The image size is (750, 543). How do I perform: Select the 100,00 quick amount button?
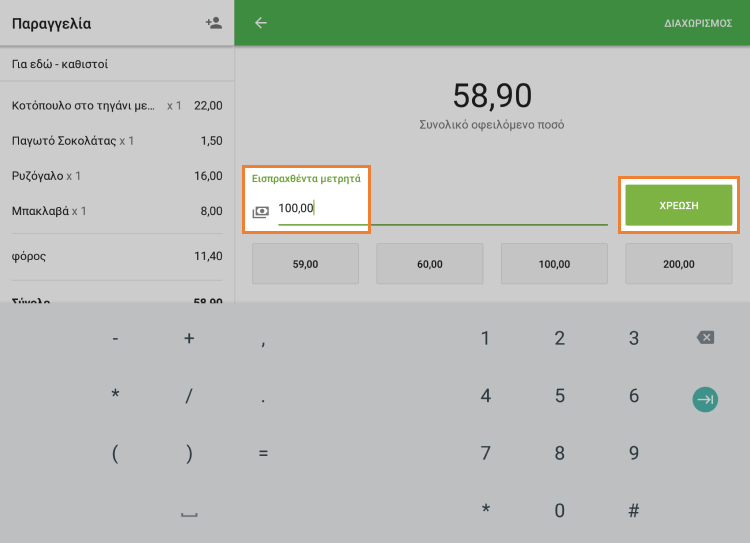pyautogui.click(x=554, y=264)
